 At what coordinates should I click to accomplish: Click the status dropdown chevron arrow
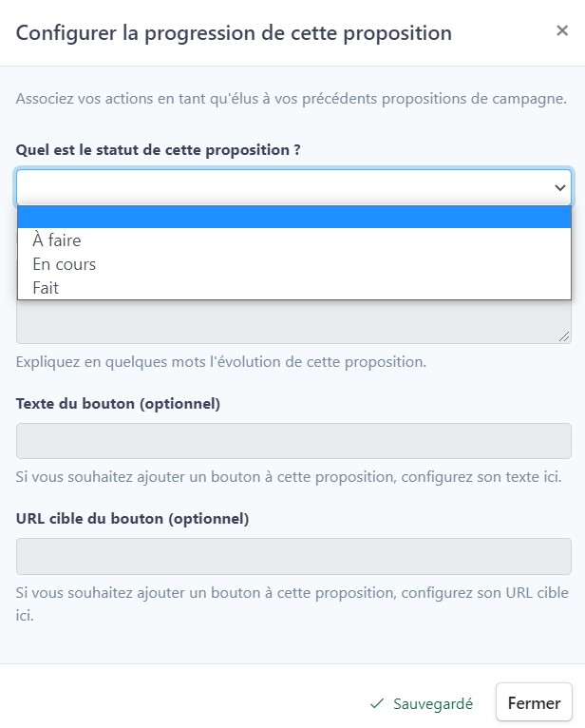[x=560, y=188]
